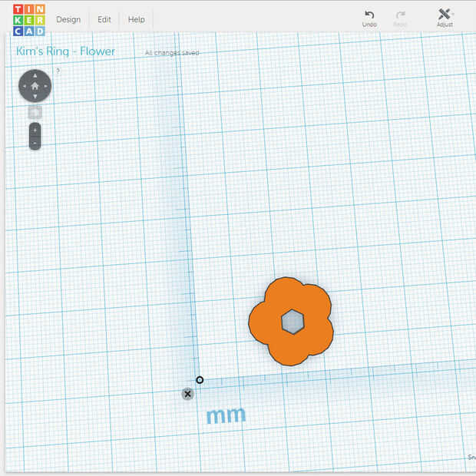This screenshot has height=476, width=476.
Task: Click the hexagonal hole in the flower
Action: (293, 322)
